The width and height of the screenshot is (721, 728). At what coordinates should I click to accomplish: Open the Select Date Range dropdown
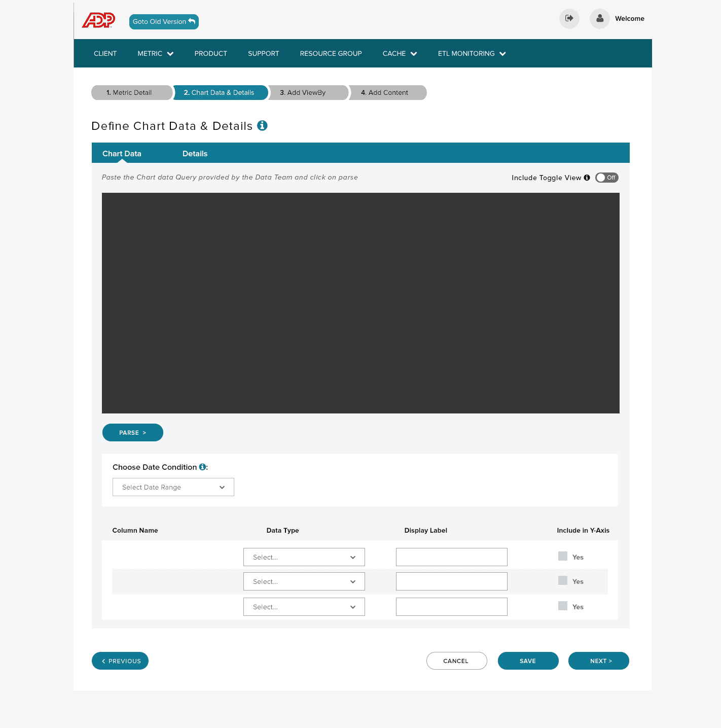pos(173,487)
